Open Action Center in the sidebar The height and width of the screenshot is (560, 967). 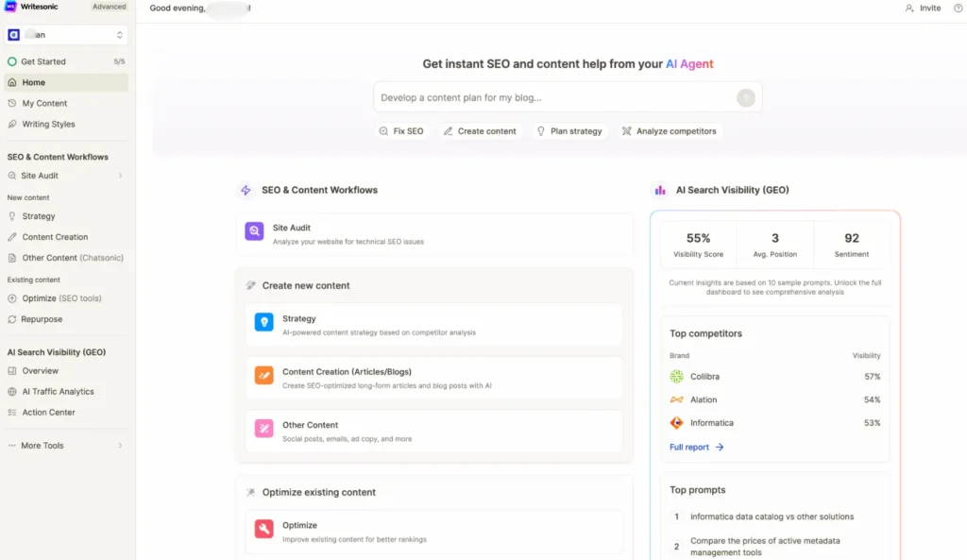point(66,413)
